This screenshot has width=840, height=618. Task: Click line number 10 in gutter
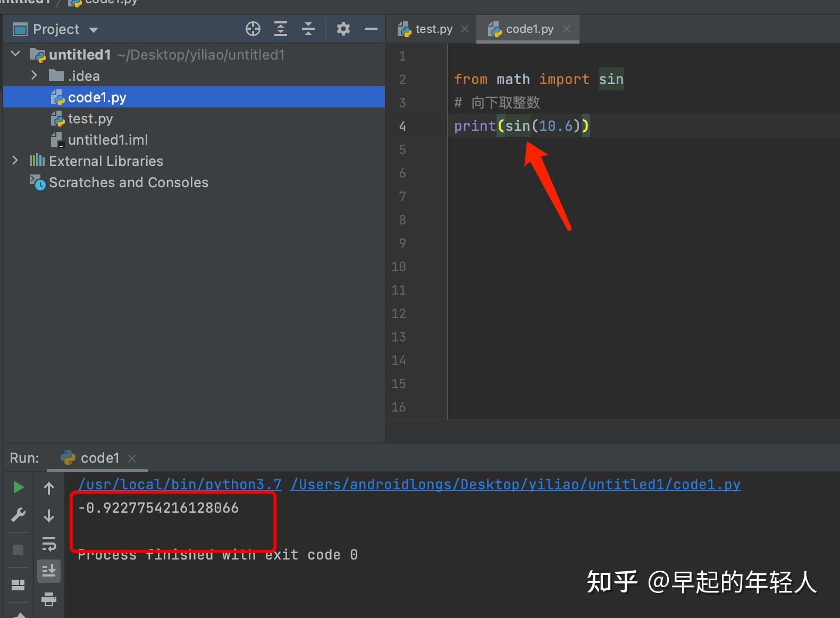pos(399,266)
